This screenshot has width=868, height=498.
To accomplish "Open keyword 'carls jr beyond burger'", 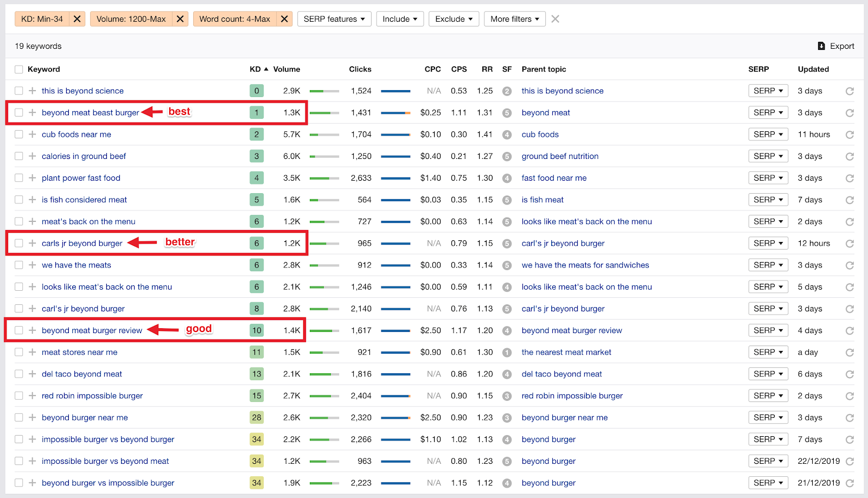I will [x=82, y=243].
